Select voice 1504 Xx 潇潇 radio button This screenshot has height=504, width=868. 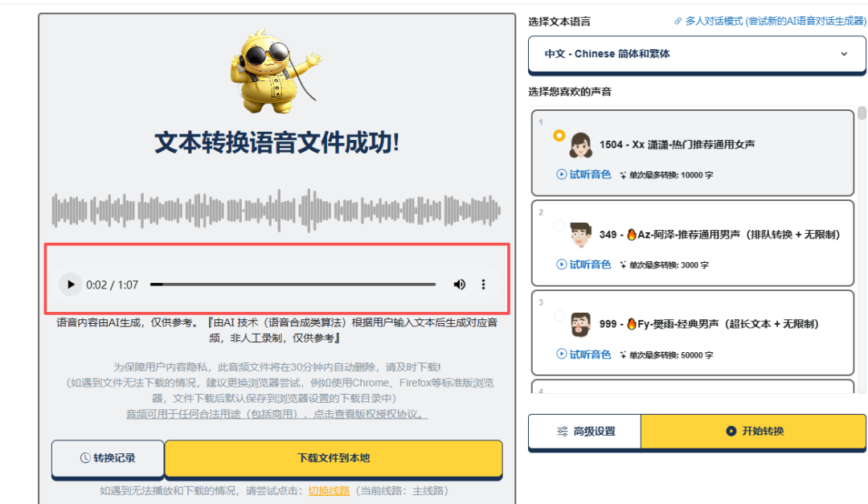[559, 135]
